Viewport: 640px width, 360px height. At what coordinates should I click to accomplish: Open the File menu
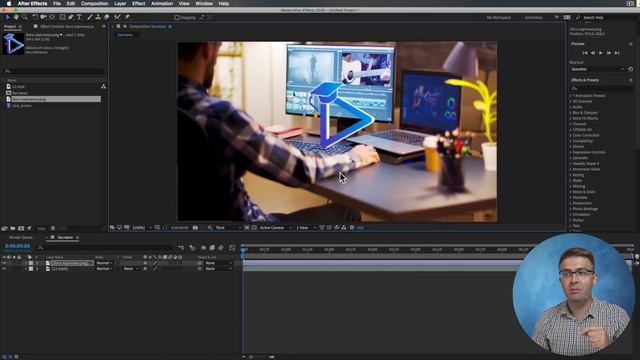point(57,4)
